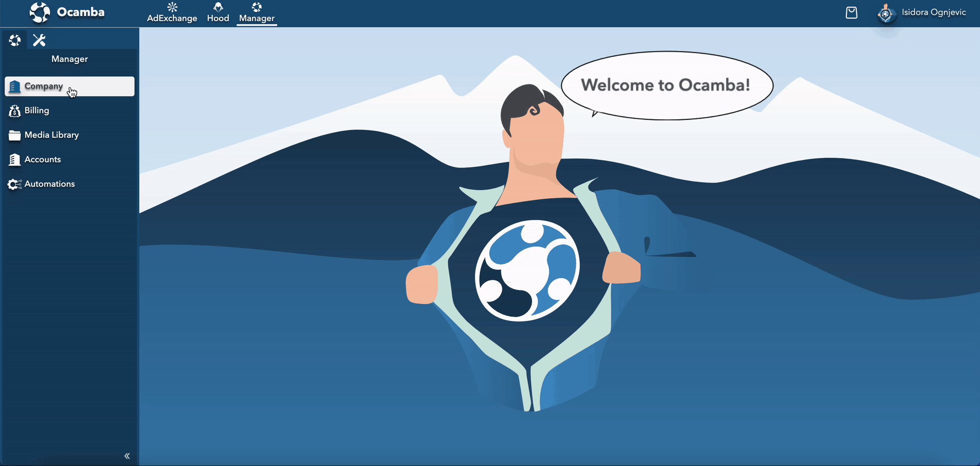Collapse the sidebar with double chevron
The height and width of the screenshot is (466, 980).
tap(127, 456)
